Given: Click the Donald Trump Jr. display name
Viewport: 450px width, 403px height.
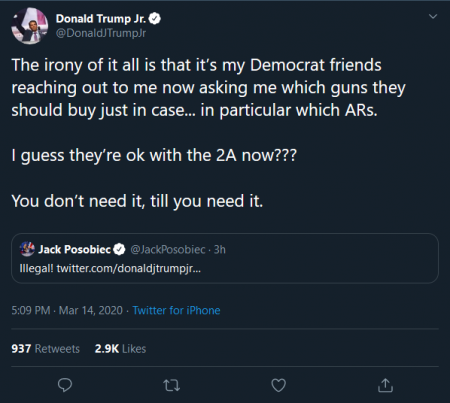Looking at the screenshot, I should [101, 19].
